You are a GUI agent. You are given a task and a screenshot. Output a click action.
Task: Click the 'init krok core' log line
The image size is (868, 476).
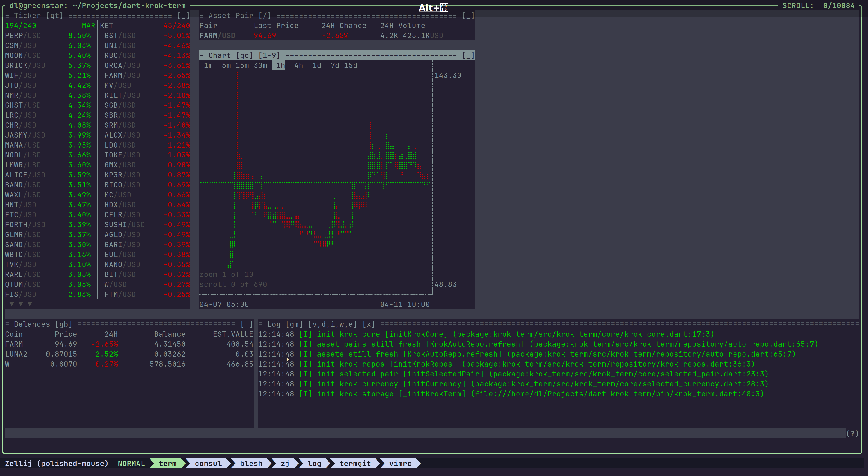click(x=486, y=335)
